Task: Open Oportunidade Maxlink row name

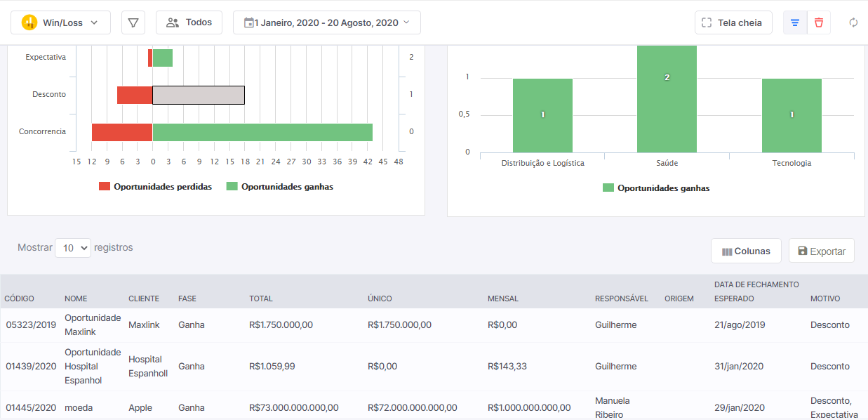Action: (x=93, y=325)
